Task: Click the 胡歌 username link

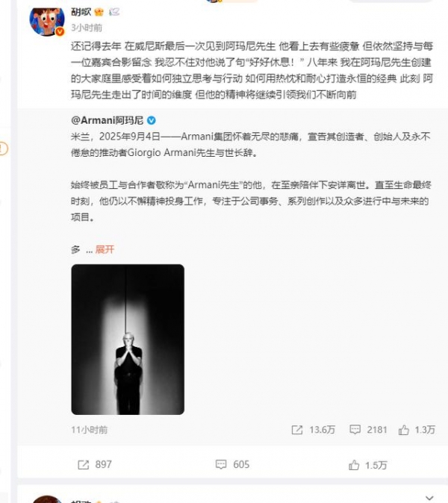Action: coord(81,12)
